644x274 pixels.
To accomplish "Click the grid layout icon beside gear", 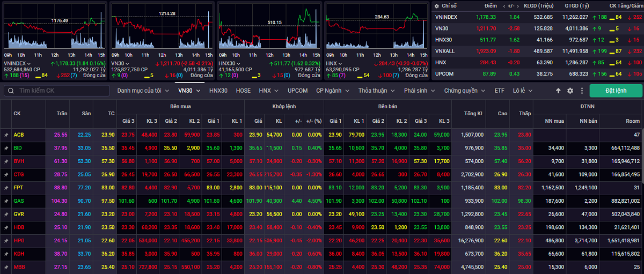I will coord(581,91).
